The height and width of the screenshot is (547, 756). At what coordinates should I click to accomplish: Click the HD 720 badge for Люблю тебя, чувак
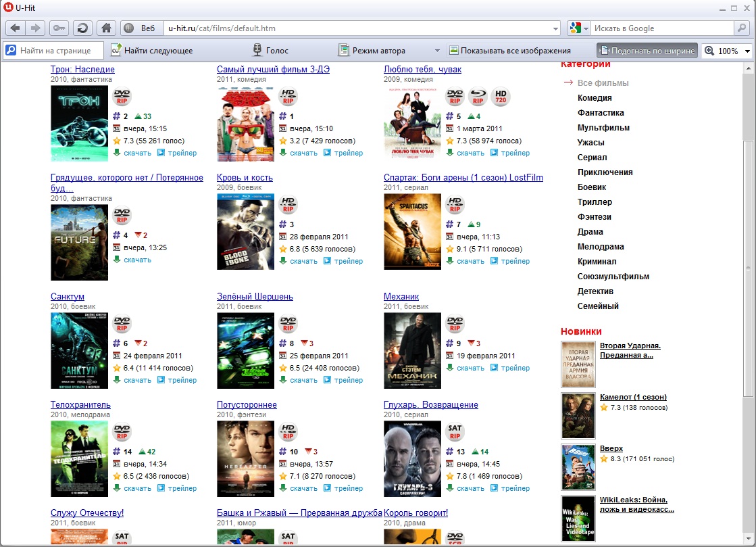pyautogui.click(x=501, y=97)
